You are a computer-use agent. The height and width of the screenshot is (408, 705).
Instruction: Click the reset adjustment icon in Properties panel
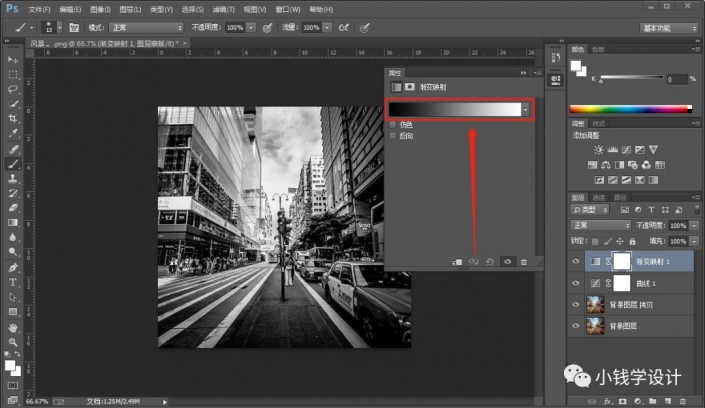490,262
